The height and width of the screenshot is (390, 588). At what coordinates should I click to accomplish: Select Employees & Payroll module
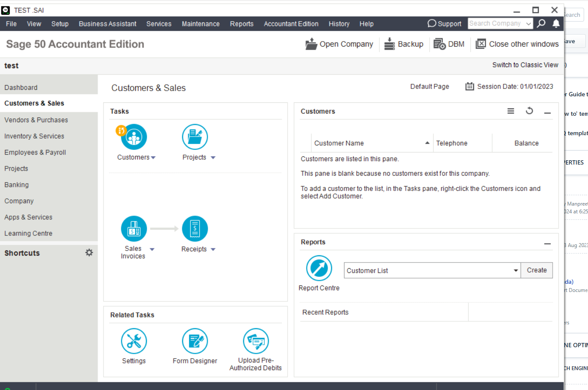tap(49, 152)
